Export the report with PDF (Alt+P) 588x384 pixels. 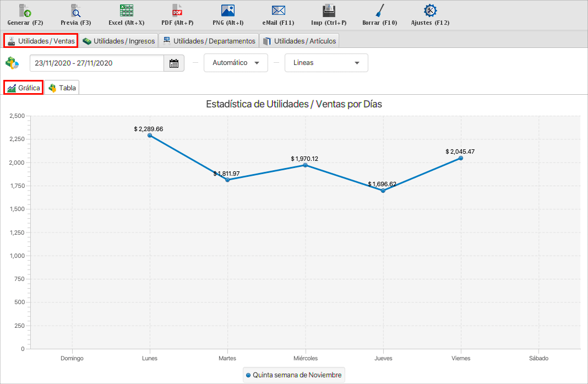pos(177,11)
